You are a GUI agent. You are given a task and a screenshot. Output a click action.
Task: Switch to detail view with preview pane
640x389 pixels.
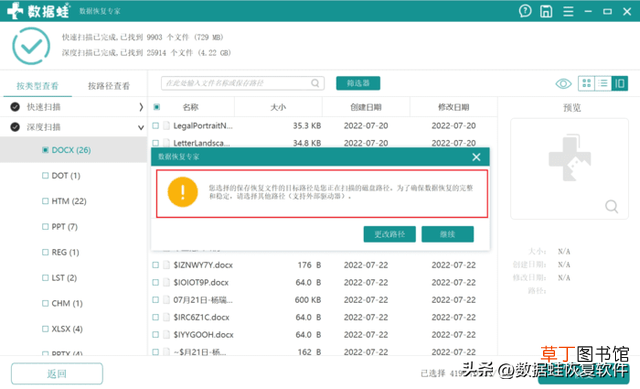click(x=620, y=83)
